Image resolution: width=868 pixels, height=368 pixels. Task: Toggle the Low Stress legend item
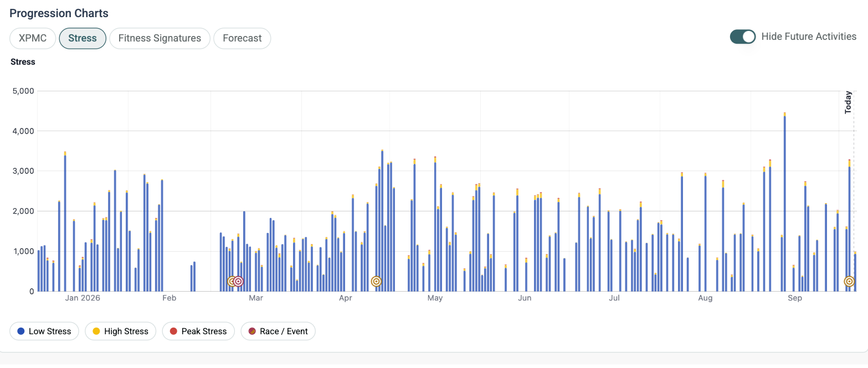tap(44, 331)
